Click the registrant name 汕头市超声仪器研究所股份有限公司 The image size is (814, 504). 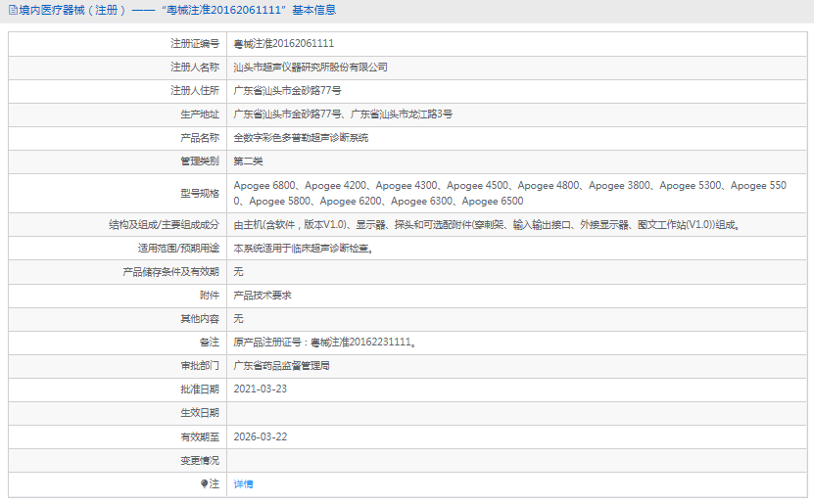[x=311, y=68]
